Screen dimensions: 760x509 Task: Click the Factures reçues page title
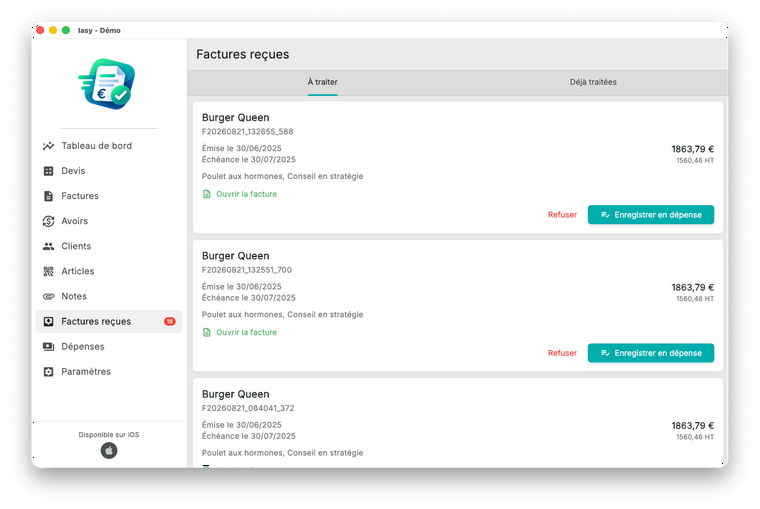(x=242, y=54)
